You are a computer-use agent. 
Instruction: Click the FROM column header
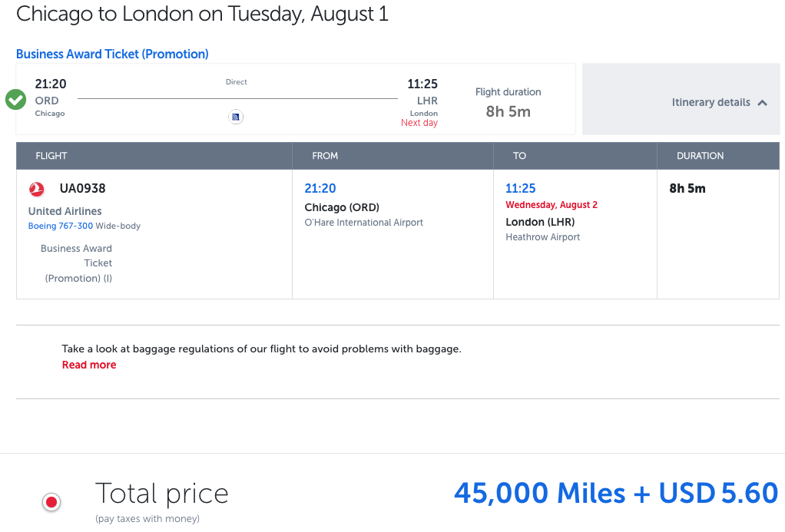pos(324,155)
